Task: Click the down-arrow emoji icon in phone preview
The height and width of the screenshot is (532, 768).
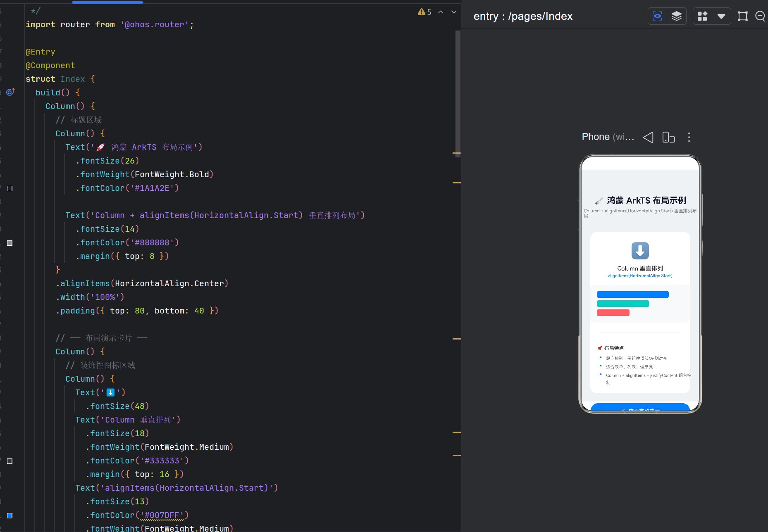Action: point(640,251)
